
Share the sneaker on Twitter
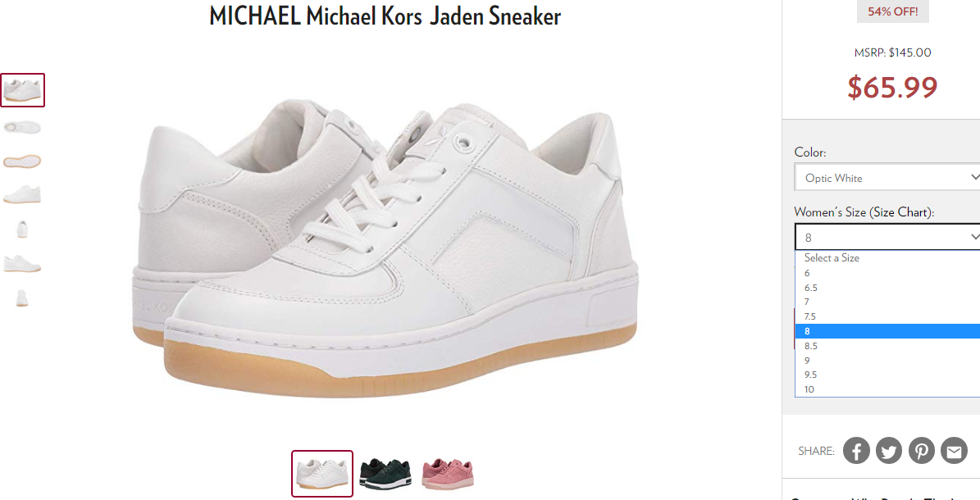(x=889, y=450)
